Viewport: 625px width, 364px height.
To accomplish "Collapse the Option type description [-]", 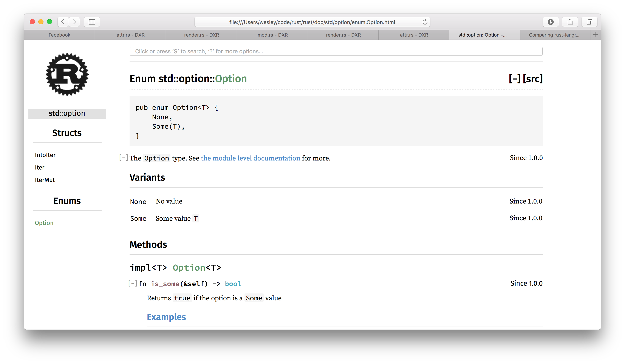I will (124, 158).
